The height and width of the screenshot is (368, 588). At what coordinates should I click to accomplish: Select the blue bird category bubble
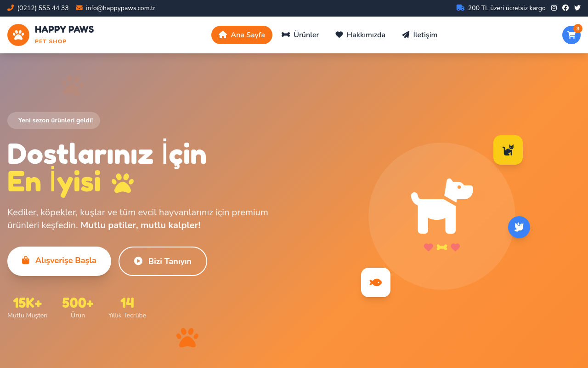click(x=519, y=227)
